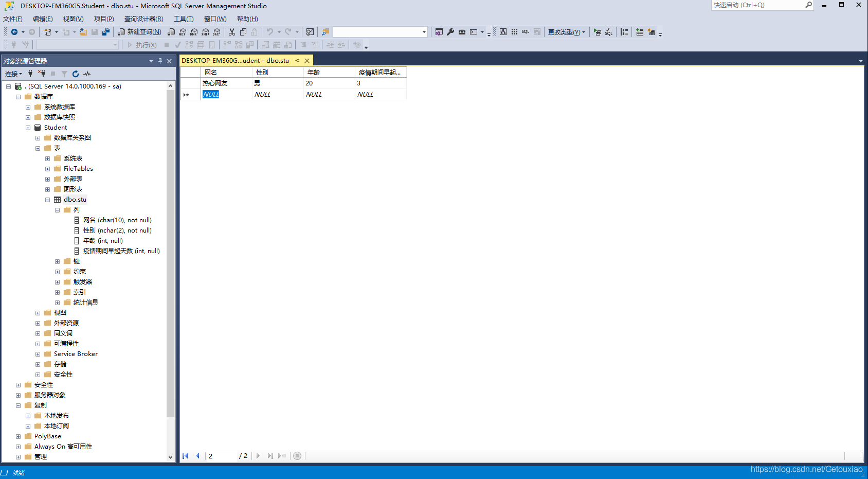Collapse the 表 tables folder

[x=38, y=148]
